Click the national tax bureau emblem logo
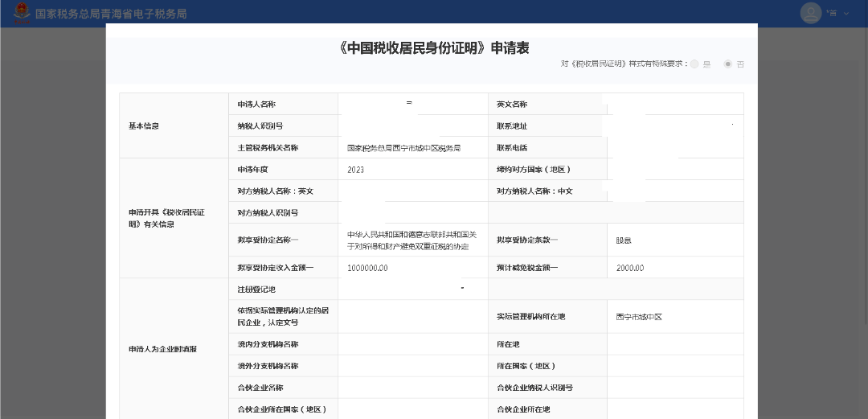868x419 pixels. tap(22, 13)
